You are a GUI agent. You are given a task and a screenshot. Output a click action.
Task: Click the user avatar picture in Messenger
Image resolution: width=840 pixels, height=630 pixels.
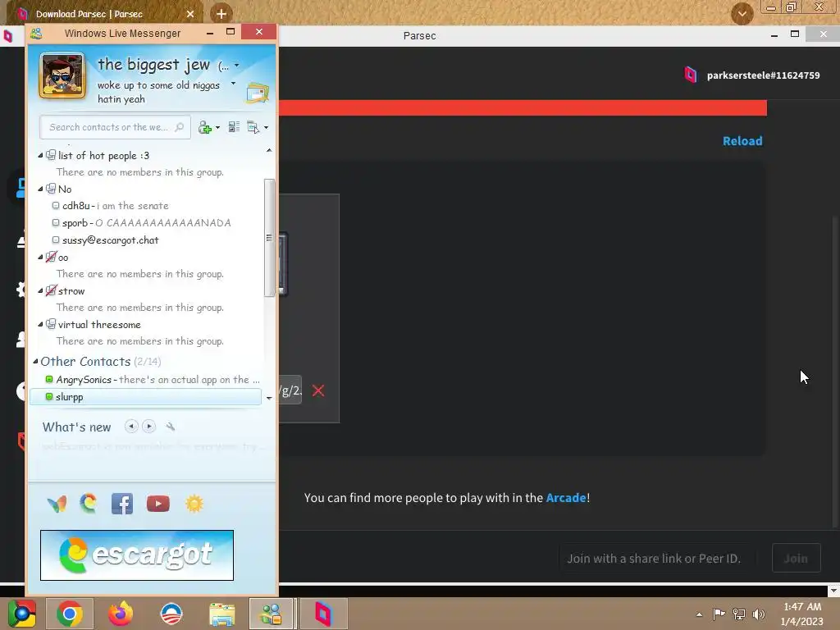coord(62,75)
